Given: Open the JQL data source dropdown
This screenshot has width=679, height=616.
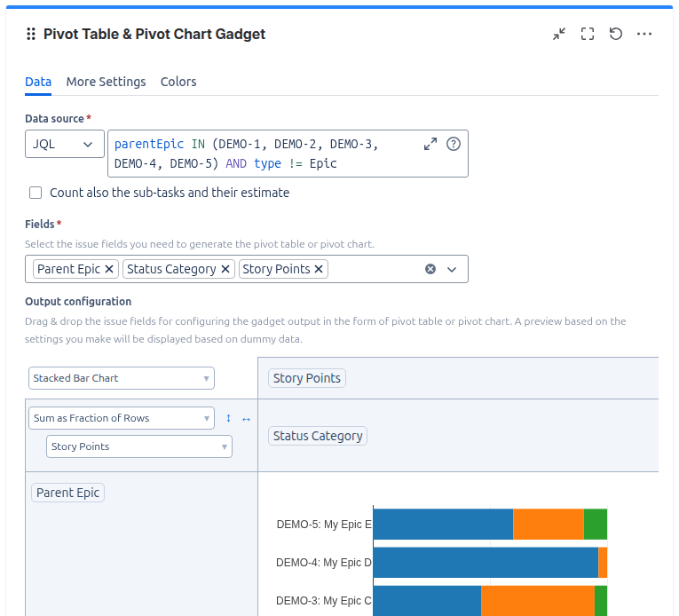Looking at the screenshot, I should click(x=64, y=144).
